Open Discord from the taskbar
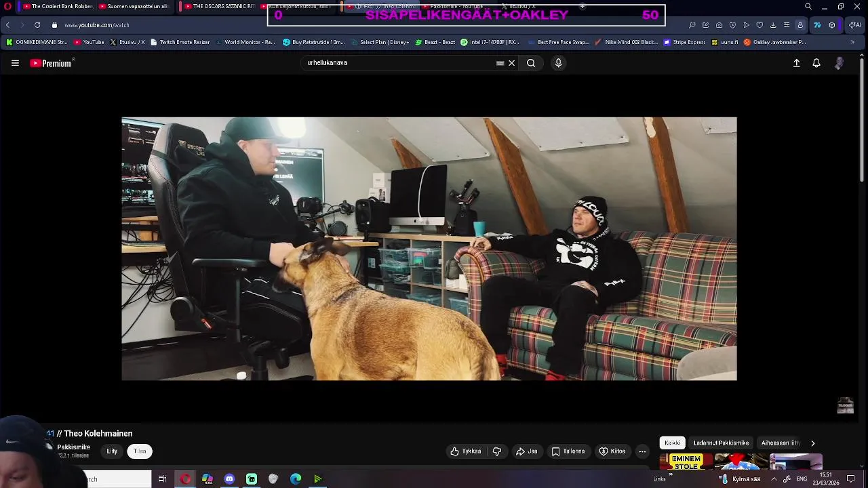The image size is (868, 488). pyautogui.click(x=229, y=479)
